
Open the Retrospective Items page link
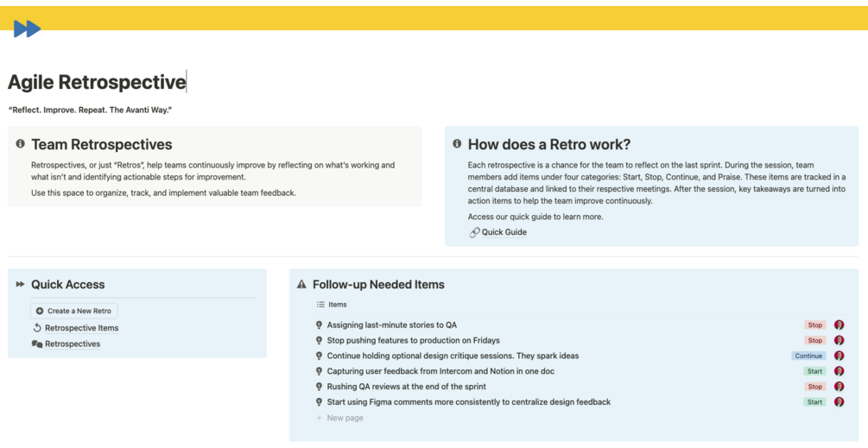(x=81, y=328)
